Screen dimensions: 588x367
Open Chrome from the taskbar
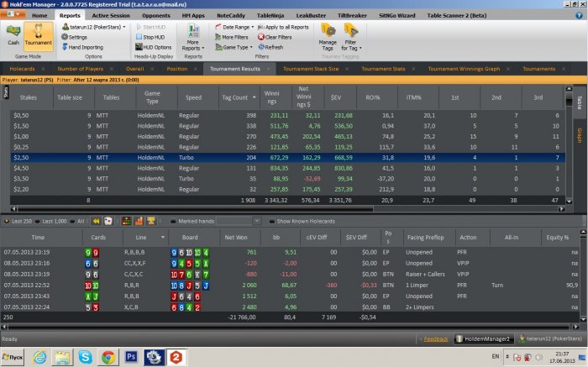click(108, 357)
